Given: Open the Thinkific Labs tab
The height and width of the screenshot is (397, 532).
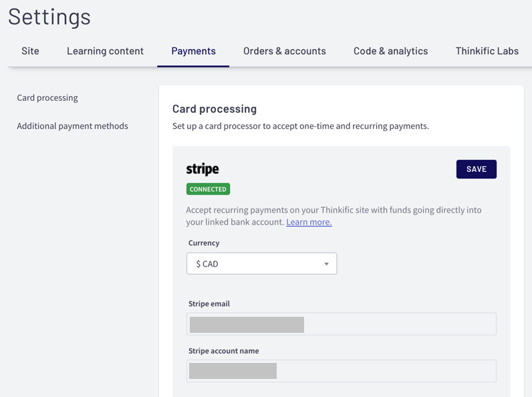Looking at the screenshot, I should 487,51.
